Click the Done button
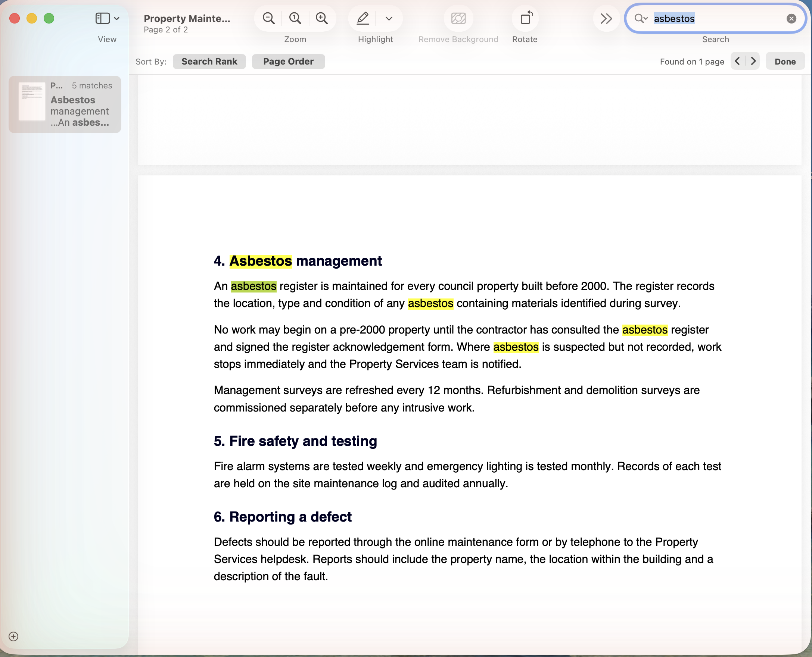The image size is (812, 657). tap(785, 61)
